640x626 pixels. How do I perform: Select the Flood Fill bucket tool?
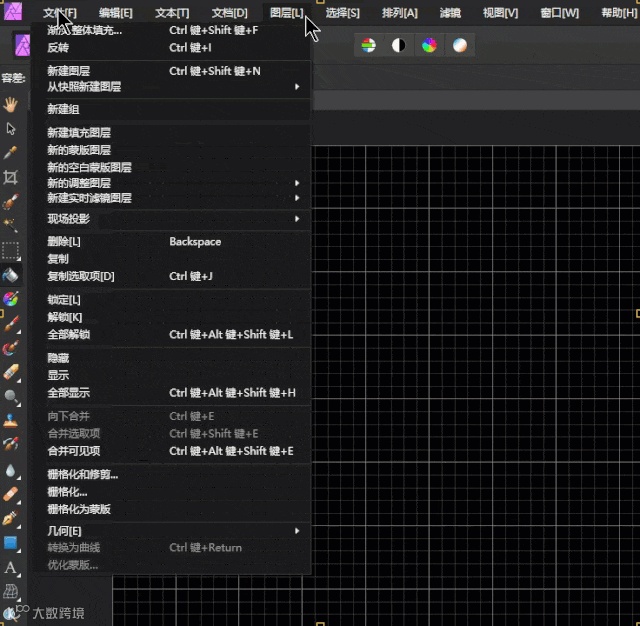click(10, 275)
